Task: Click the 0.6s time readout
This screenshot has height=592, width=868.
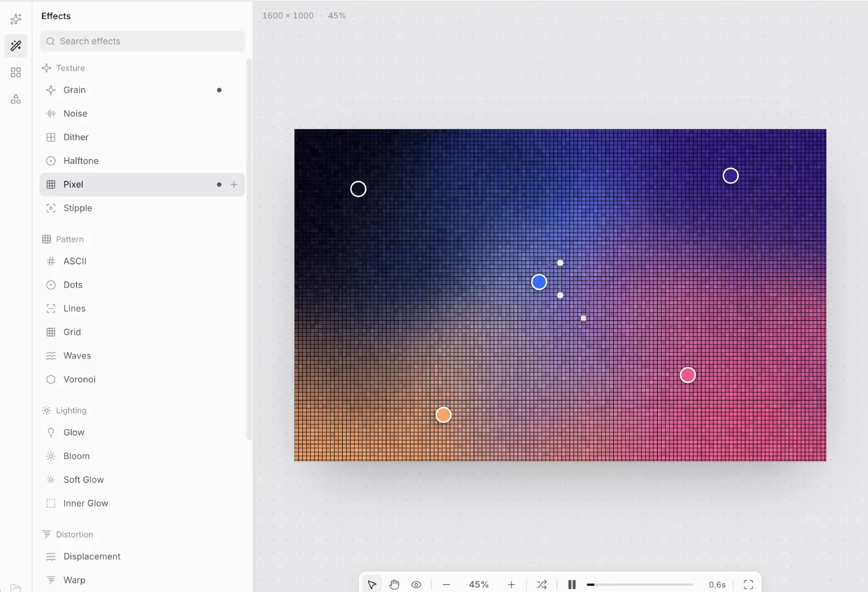Action: [x=717, y=585]
